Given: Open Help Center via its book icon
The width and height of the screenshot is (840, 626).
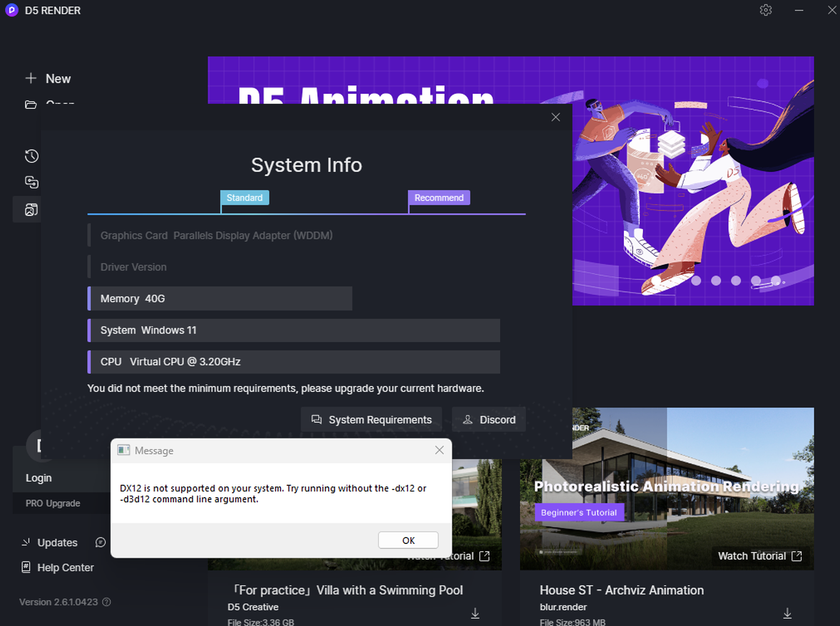Looking at the screenshot, I should tap(26, 567).
